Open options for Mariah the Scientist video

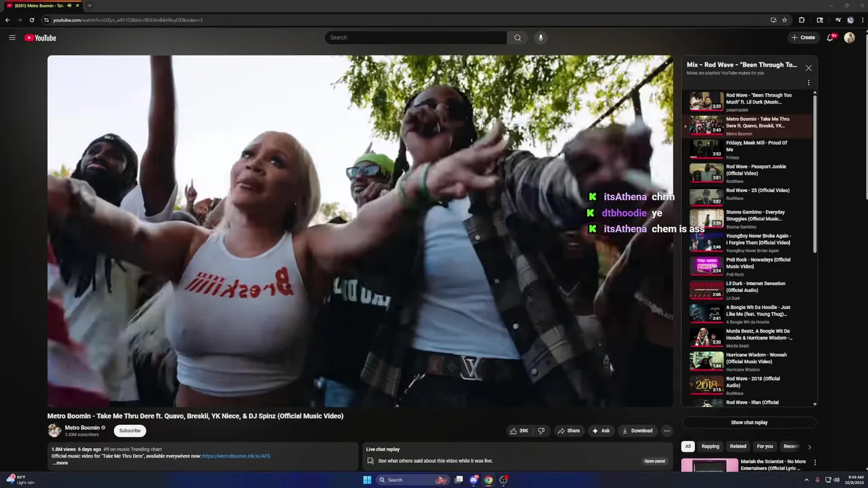pyautogui.click(x=815, y=462)
